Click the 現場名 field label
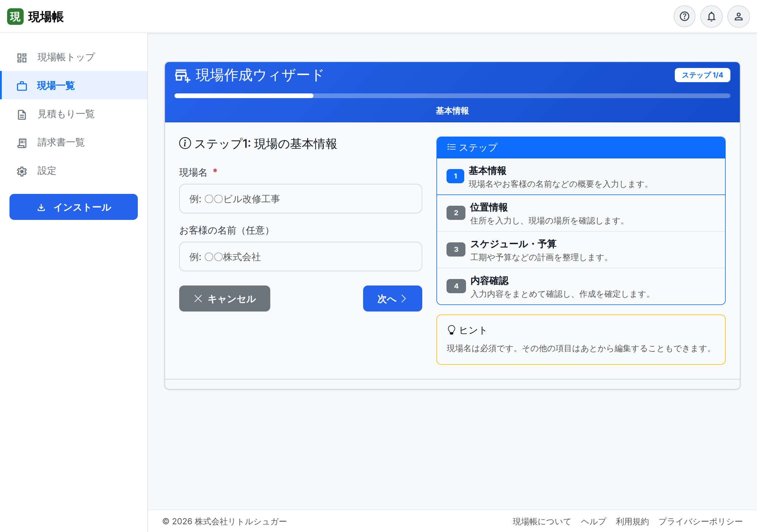 click(x=193, y=172)
